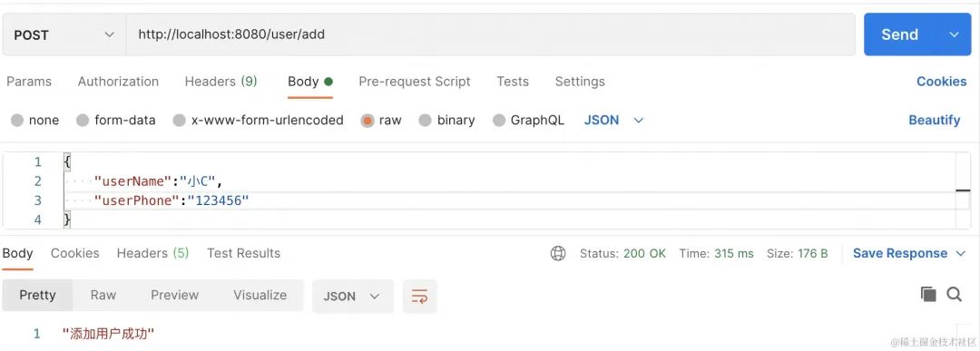Open the Pre-request Script tab
This screenshot has height=351, width=980.
pos(415,82)
